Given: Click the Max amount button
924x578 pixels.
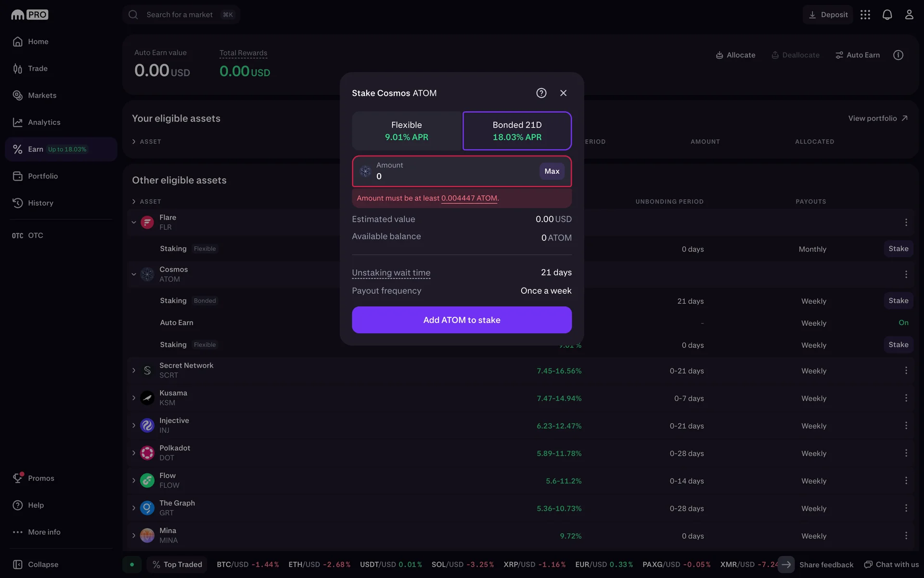Looking at the screenshot, I should point(552,171).
